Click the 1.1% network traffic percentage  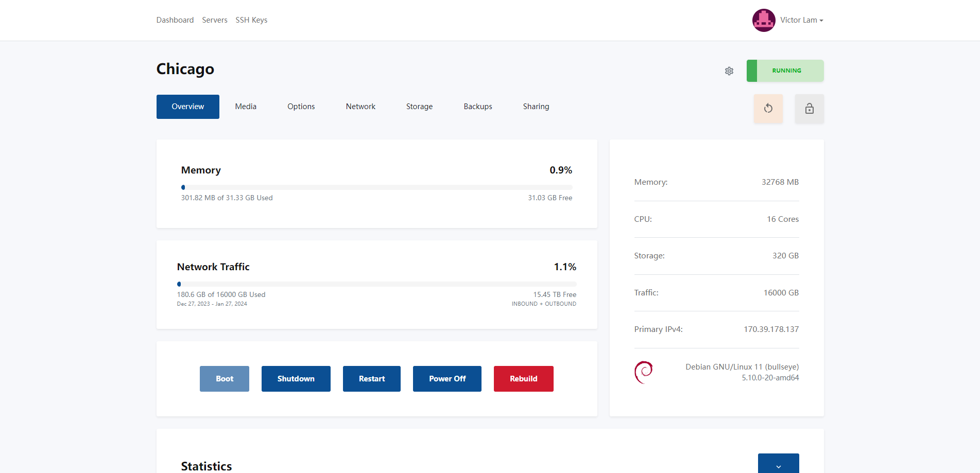pos(565,267)
